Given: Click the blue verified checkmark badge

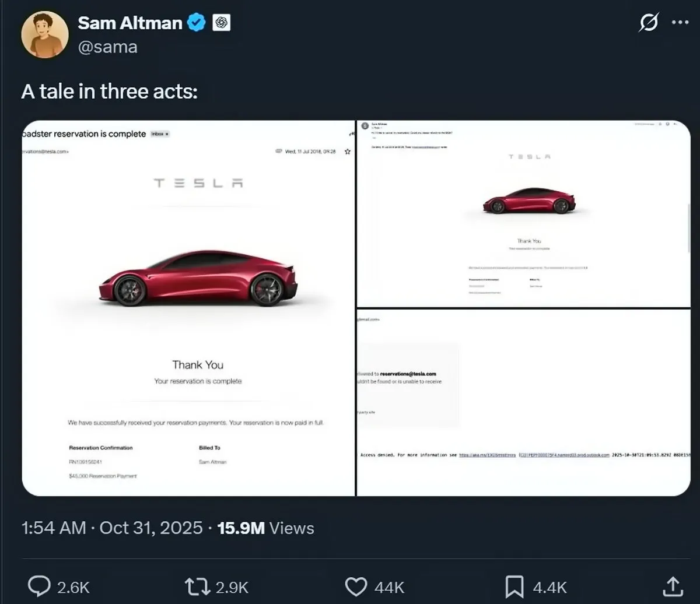Looking at the screenshot, I should pos(197,23).
